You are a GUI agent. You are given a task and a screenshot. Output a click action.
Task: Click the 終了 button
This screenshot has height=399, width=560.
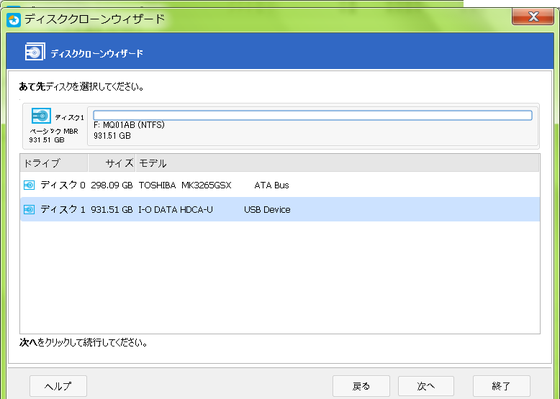pyautogui.click(x=501, y=386)
